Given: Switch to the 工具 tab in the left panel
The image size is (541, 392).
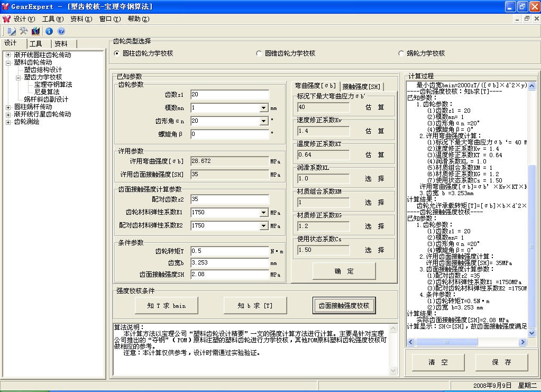Looking at the screenshot, I should [x=39, y=44].
